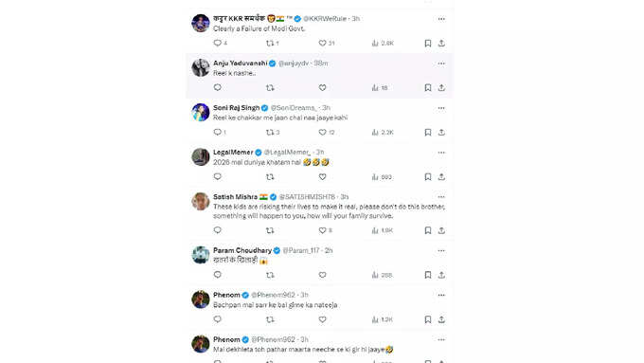Open Param Choudhary's tweet timestamp
Viewport: 644px width, 363px height.
(x=329, y=250)
